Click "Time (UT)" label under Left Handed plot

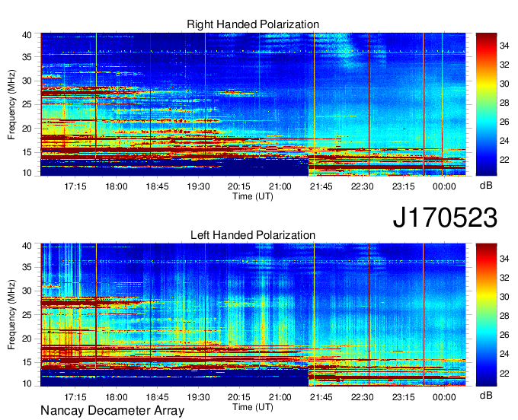[253, 407]
